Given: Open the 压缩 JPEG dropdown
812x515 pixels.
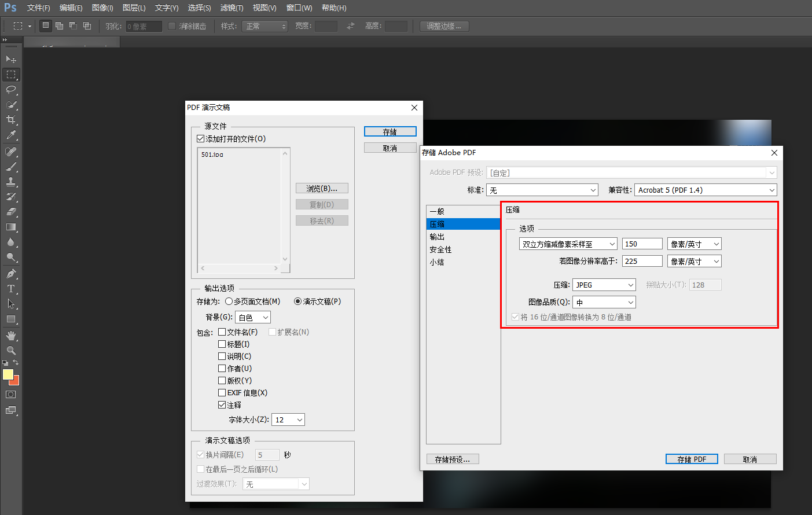Looking at the screenshot, I should pos(604,284).
